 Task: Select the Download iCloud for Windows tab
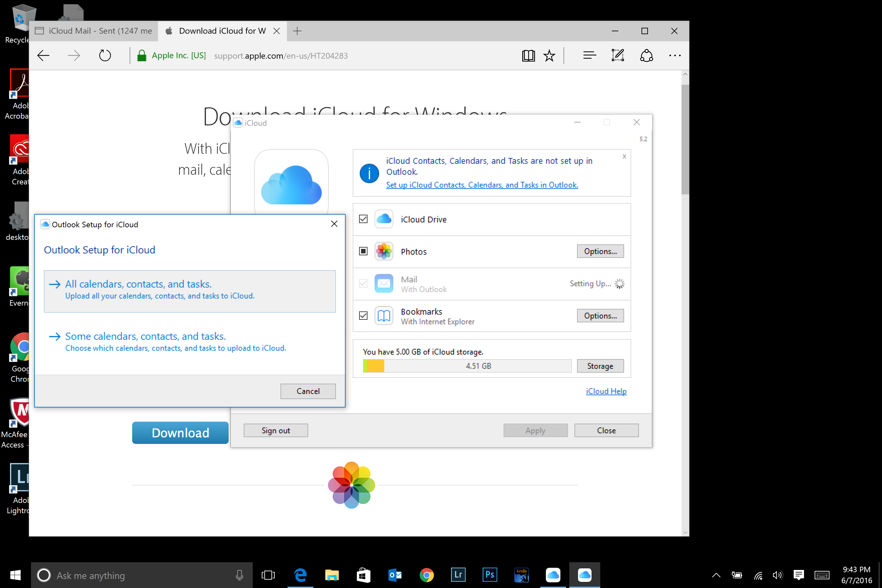click(223, 31)
